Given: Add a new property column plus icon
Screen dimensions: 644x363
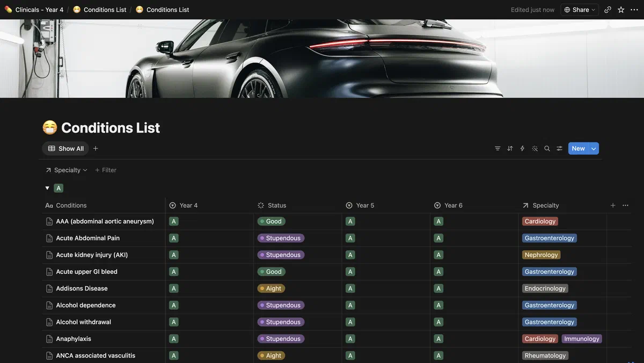Looking at the screenshot, I should point(613,205).
